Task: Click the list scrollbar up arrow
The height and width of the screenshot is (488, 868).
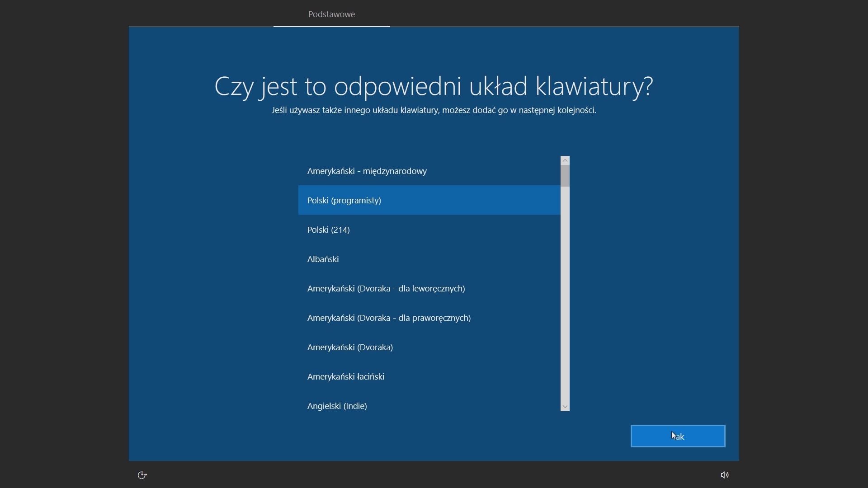Action: (x=565, y=160)
